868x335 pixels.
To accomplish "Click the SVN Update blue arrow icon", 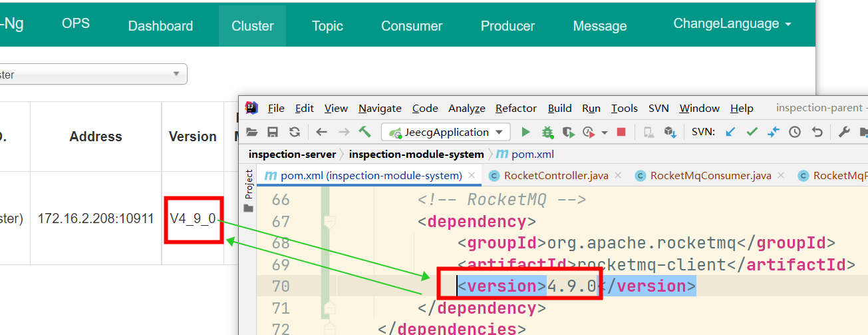I will click(730, 132).
